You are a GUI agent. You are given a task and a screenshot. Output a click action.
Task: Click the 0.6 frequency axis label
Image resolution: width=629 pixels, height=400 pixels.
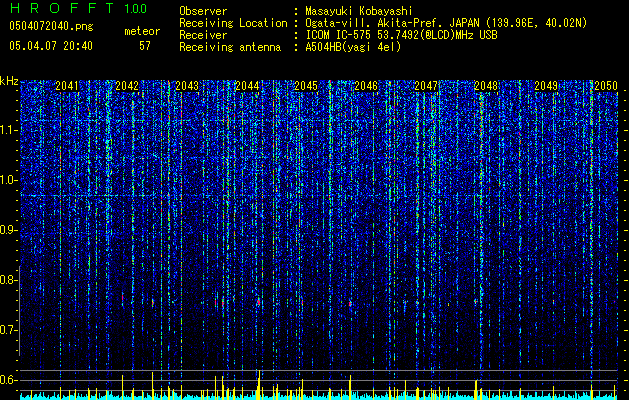7,380
